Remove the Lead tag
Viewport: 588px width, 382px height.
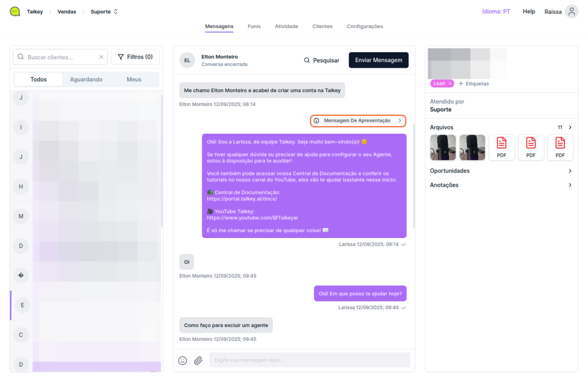(x=450, y=84)
